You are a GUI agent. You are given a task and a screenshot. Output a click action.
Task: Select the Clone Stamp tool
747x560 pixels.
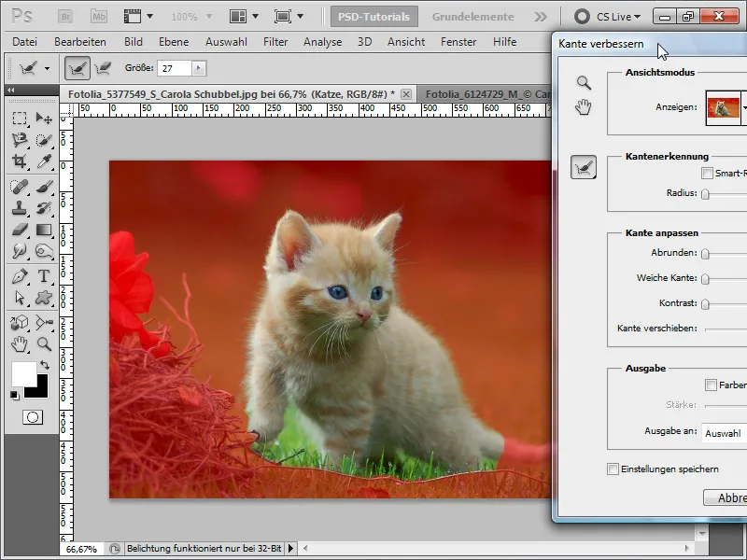(x=20, y=208)
